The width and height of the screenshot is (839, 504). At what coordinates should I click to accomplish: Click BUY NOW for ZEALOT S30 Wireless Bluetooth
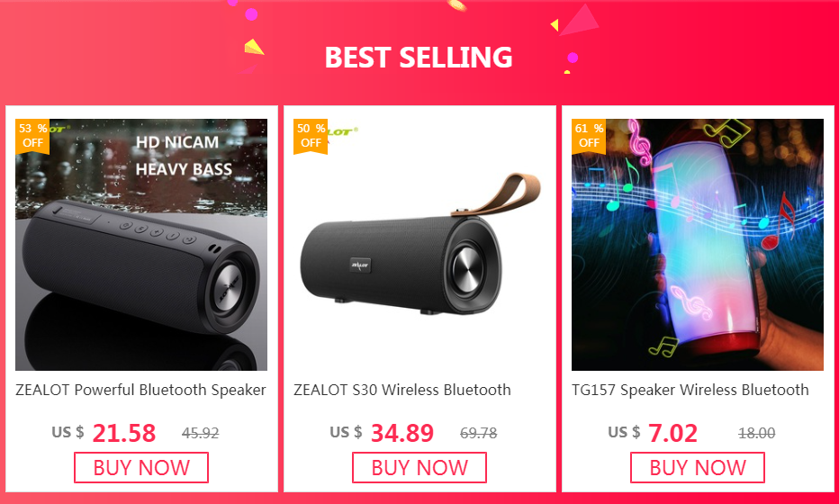[419, 468]
